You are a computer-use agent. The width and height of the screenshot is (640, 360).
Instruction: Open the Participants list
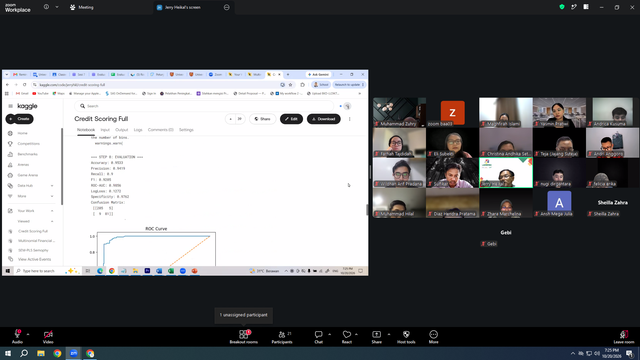pyautogui.click(x=282, y=336)
